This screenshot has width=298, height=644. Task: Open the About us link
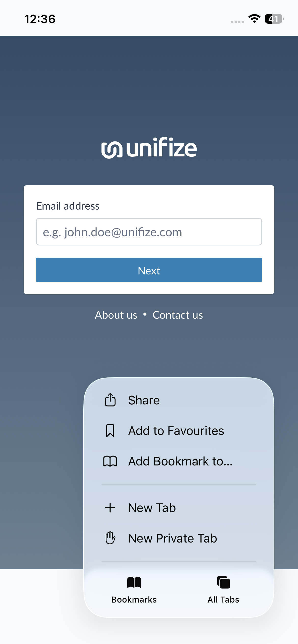click(x=116, y=315)
